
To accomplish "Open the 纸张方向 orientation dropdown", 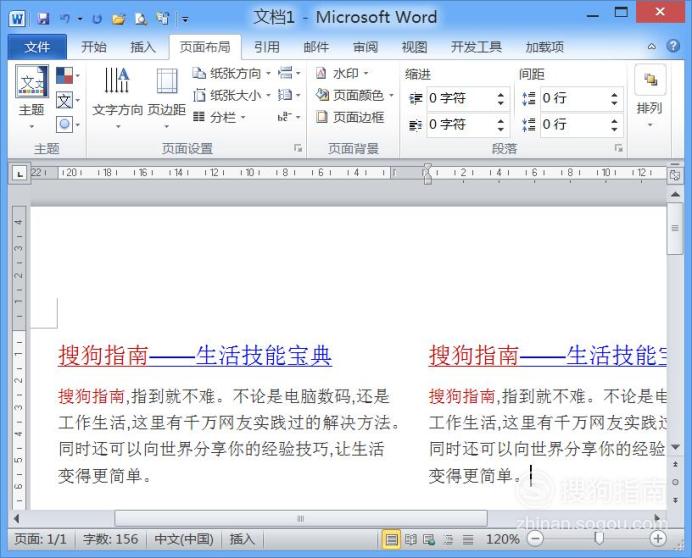I will pos(232,73).
